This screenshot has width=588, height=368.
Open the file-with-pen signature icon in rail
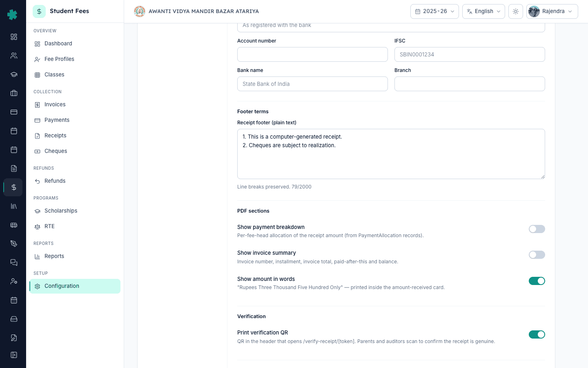point(14,338)
